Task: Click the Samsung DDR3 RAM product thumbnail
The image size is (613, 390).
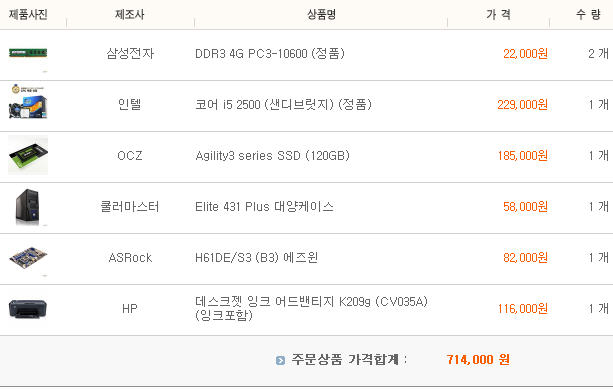Action: (28, 53)
